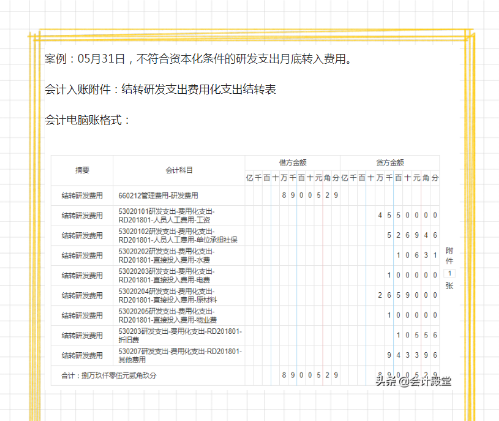499x421 pixels.
Task: Click the 会计入账附件 line
Action: 160,89
